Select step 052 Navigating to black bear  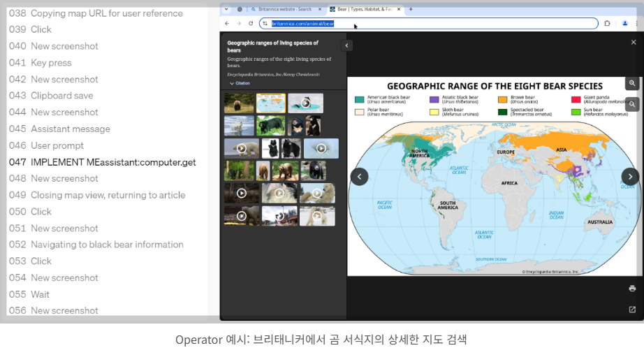pos(96,245)
